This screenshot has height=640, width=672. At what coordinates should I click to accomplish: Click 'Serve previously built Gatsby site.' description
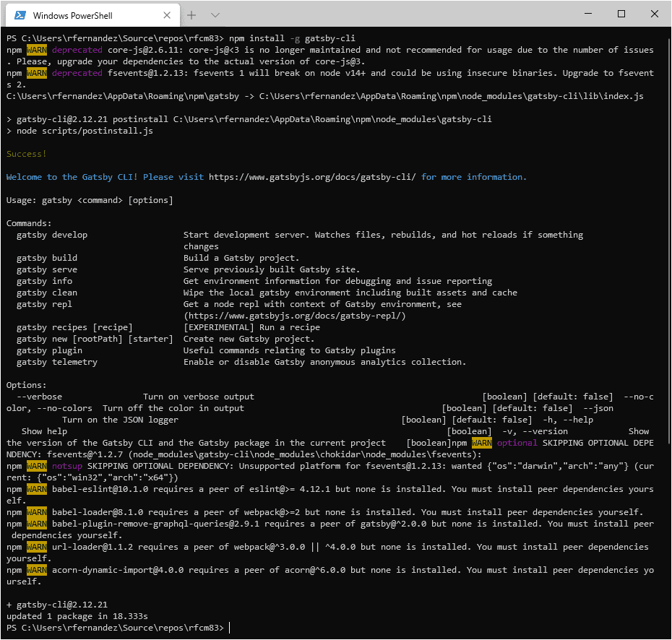(x=272, y=269)
